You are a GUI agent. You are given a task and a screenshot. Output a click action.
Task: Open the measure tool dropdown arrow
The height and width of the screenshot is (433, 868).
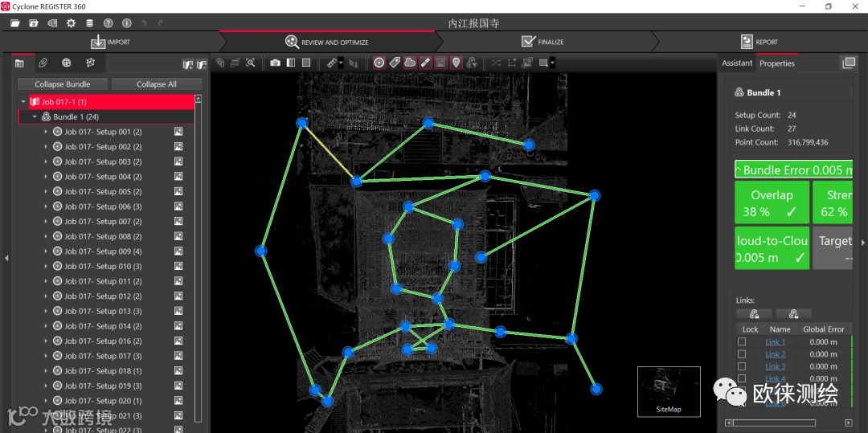click(x=341, y=63)
